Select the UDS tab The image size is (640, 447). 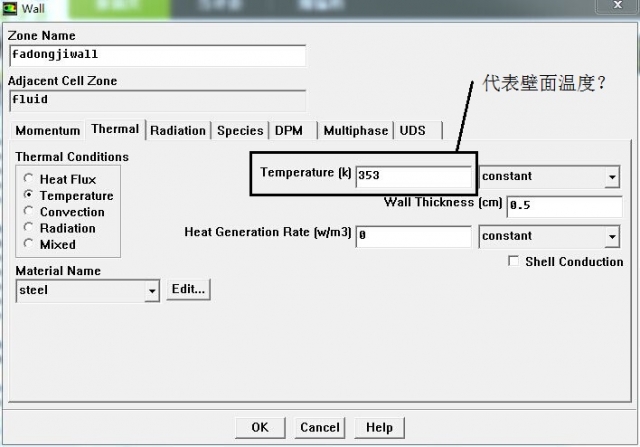[412, 131]
